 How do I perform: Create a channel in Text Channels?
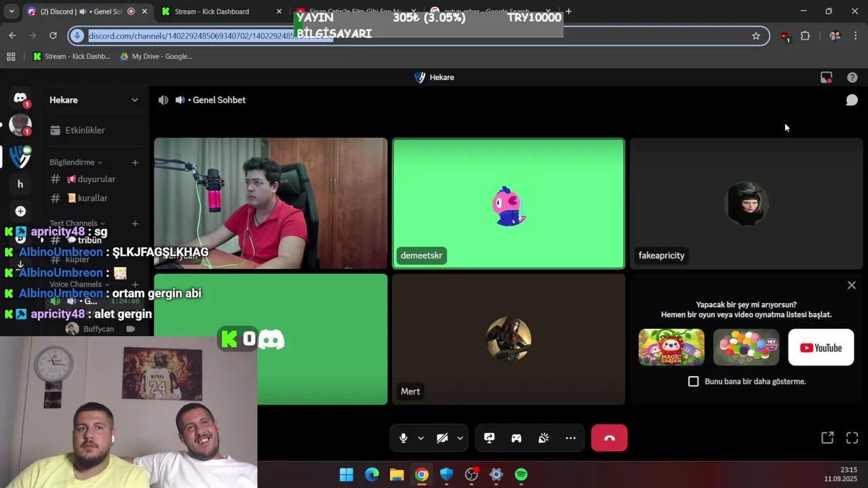tap(135, 223)
